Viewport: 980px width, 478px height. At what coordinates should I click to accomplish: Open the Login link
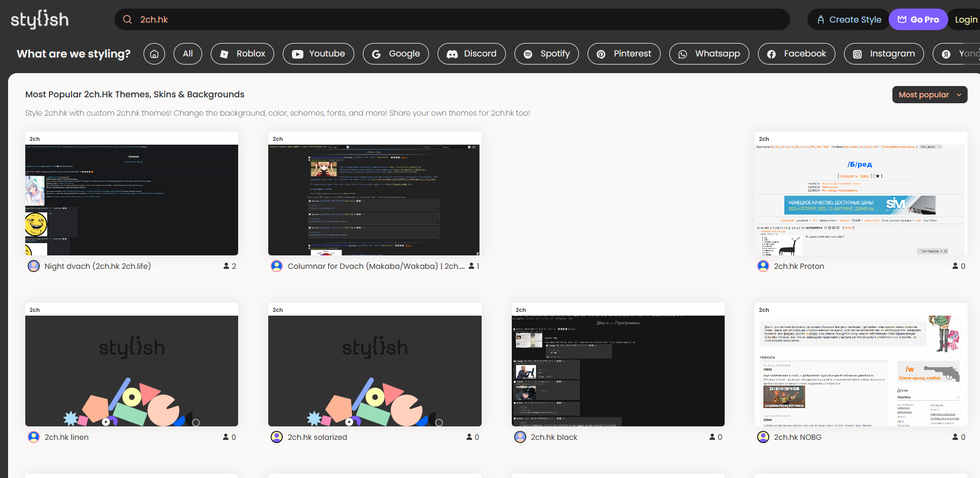click(x=965, y=19)
